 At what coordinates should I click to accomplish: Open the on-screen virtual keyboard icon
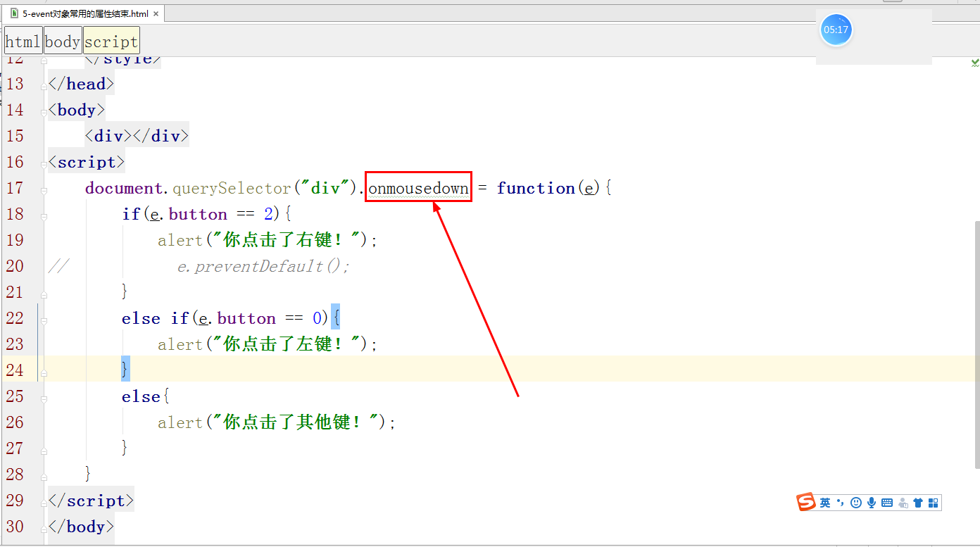coord(888,502)
